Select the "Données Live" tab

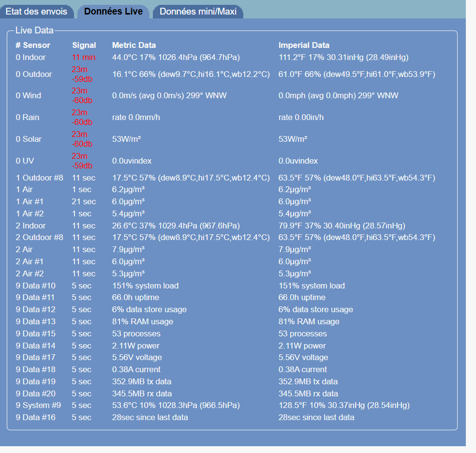click(113, 12)
